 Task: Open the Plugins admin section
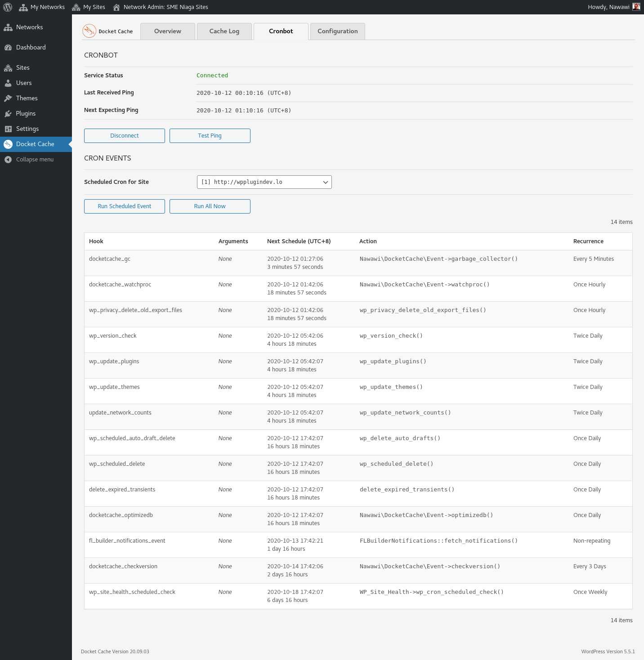click(26, 113)
